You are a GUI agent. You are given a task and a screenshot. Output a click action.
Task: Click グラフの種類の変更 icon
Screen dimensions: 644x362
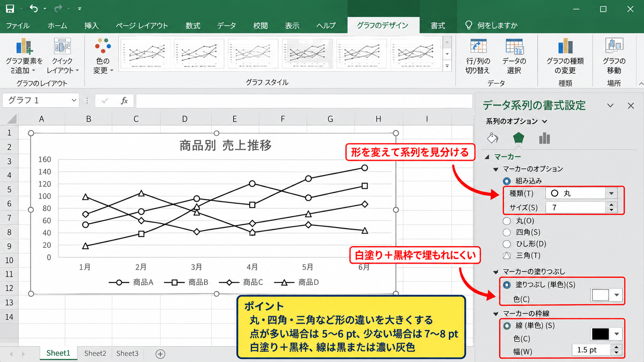(x=565, y=47)
